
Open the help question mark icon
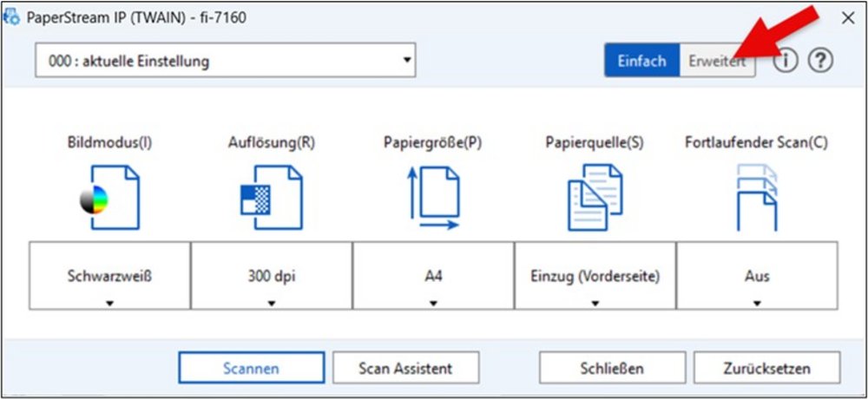pyautogui.click(x=820, y=61)
